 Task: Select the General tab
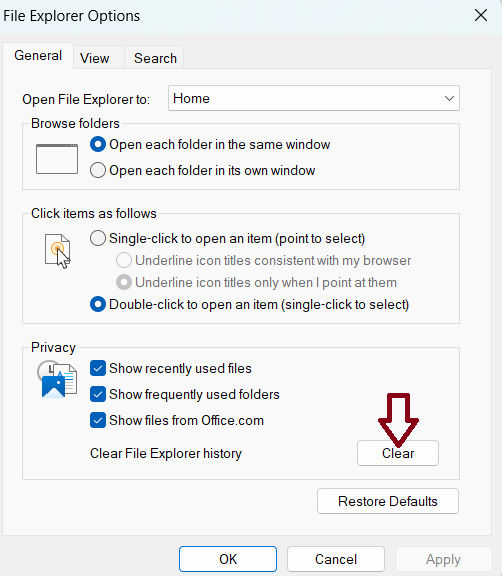pos(38,55)
